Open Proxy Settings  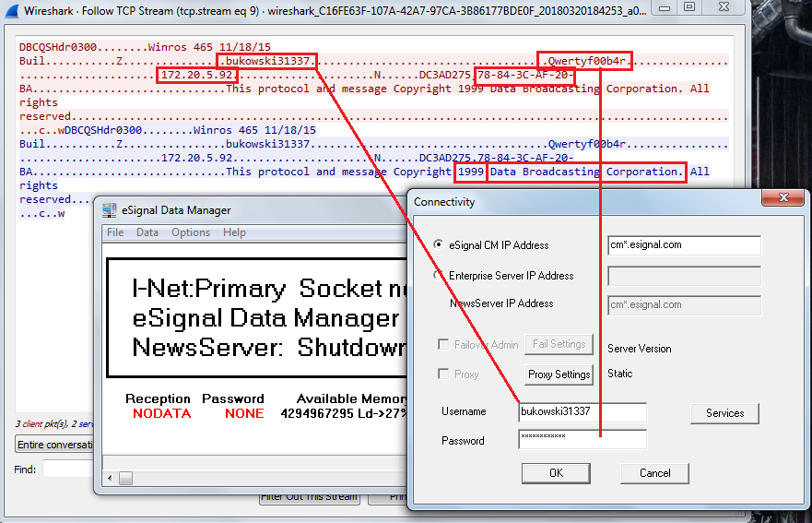(x=559, y=374)
